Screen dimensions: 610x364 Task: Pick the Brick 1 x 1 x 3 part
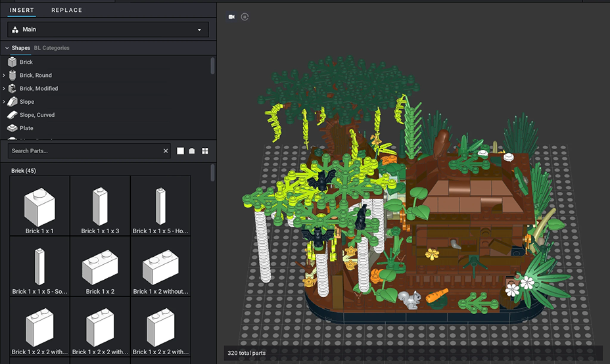[100, 206]
